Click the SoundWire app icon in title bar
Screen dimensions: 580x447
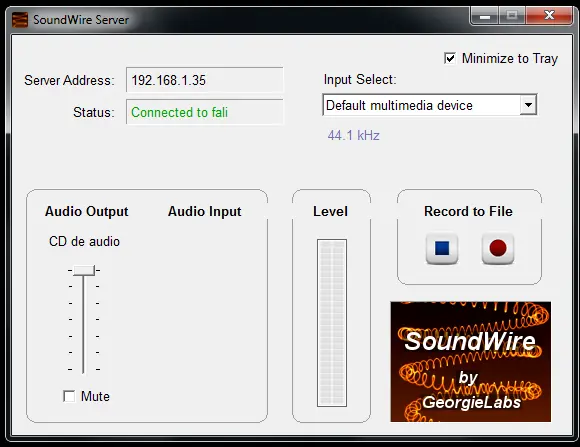[20, 20]
